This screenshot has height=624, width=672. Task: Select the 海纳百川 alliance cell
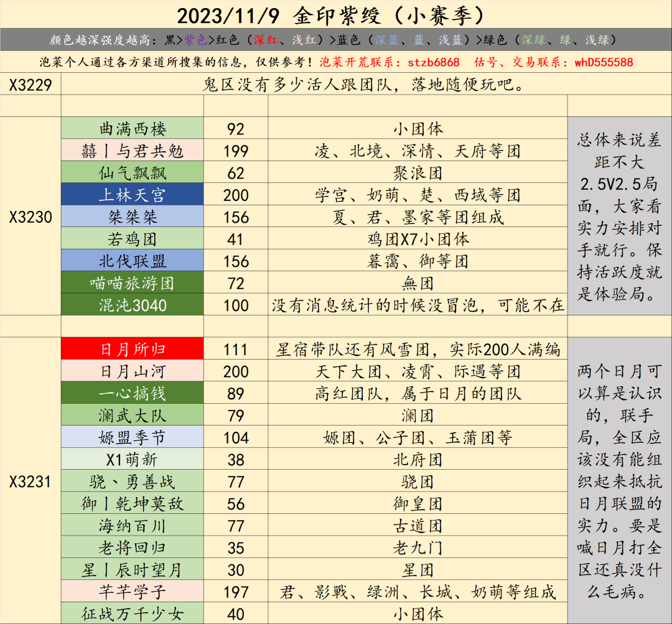[133, 526]
